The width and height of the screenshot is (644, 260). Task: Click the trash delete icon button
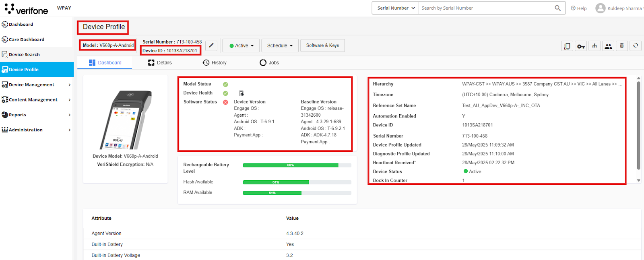tap(622, 46)
